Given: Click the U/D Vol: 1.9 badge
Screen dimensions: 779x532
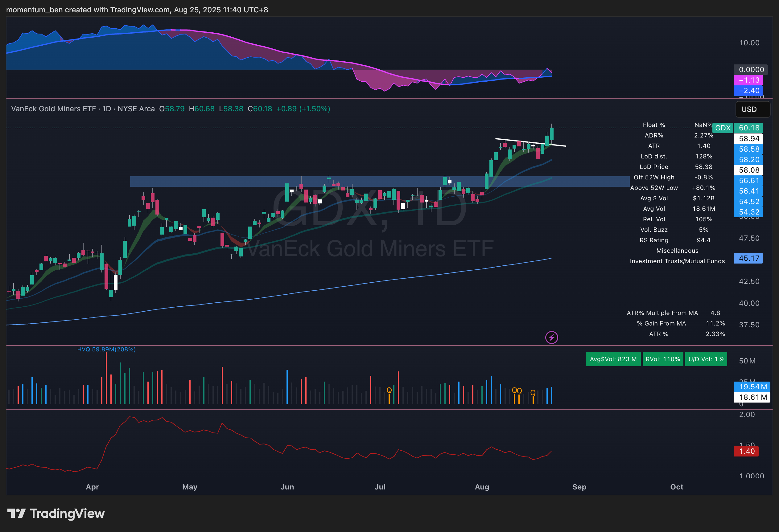Looking at the screenshot, I should (706, 359).
